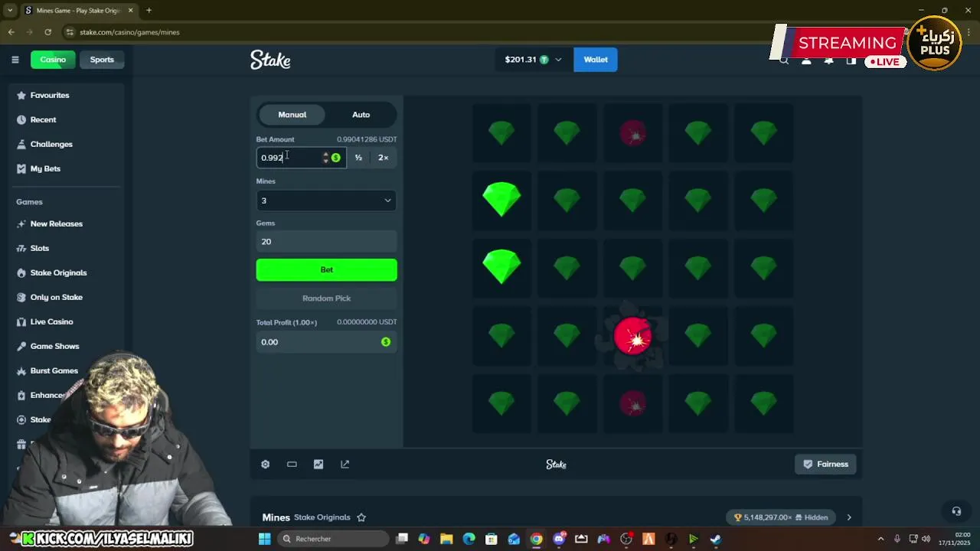Open the notifications bell
The height and width of the screenshot is (551, 980).
(828, 60)
